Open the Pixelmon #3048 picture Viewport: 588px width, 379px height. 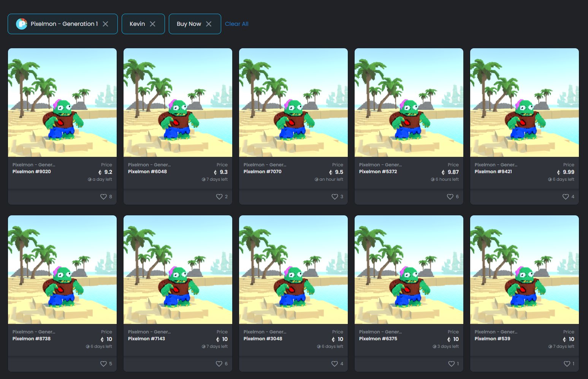[x=293, y=270]
